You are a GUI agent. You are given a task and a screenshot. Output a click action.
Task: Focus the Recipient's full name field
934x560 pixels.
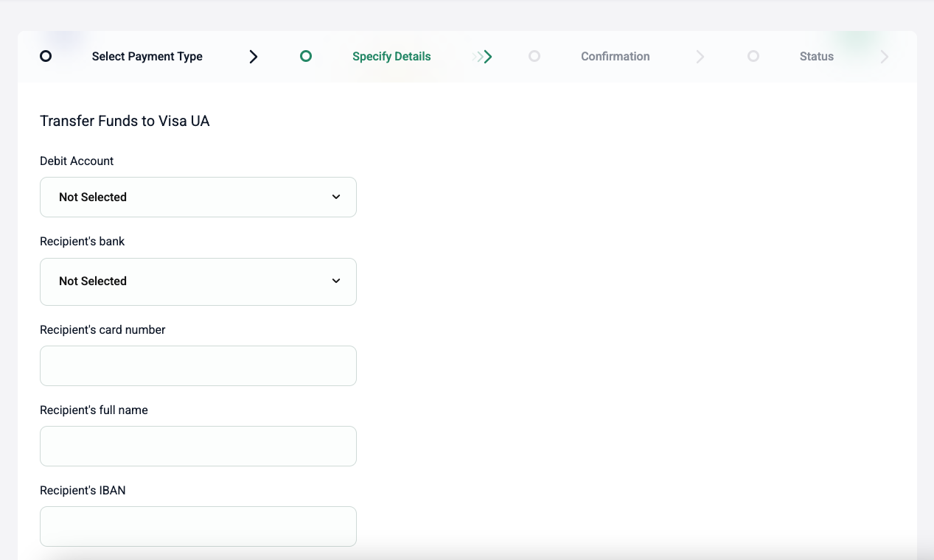tap(198, 446)
